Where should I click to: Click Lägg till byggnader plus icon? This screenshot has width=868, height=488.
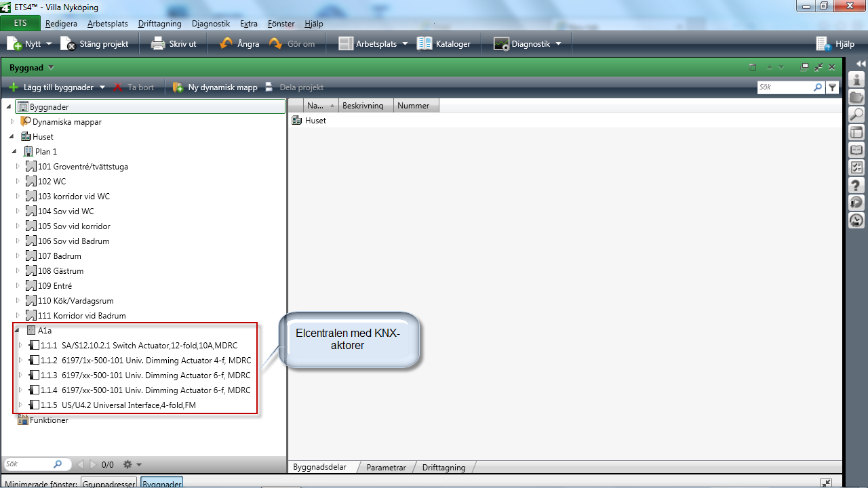(14, 87)
